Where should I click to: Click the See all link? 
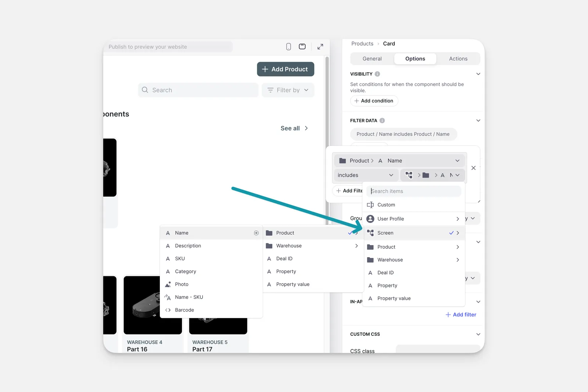pos(294,128)
